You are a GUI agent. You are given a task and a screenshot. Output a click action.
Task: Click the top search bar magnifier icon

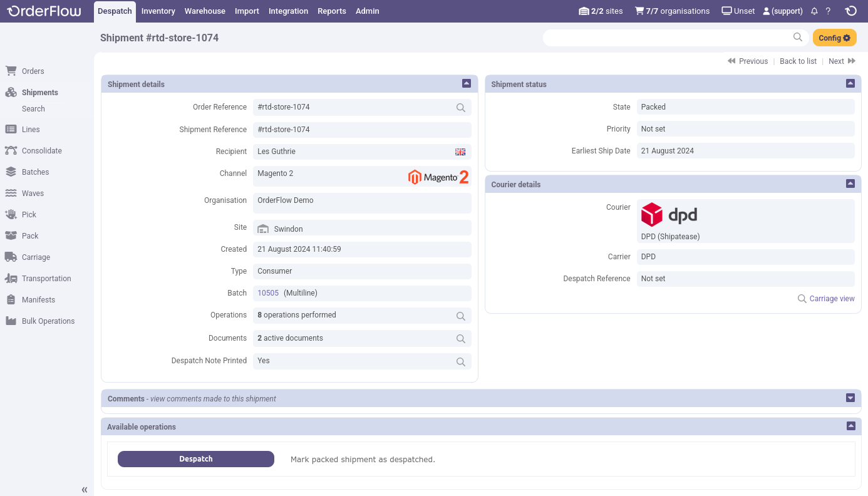797,38
